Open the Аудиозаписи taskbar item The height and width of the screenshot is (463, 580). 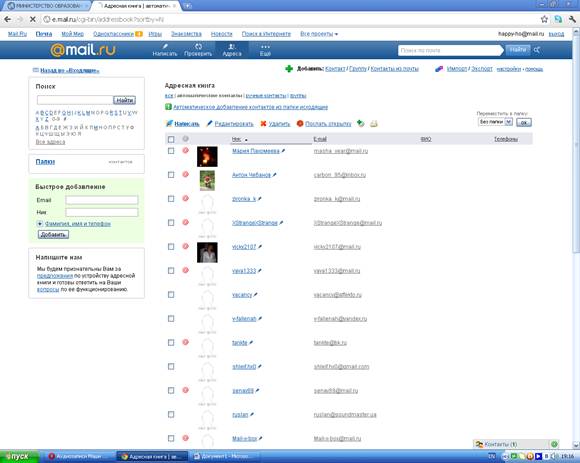(x=80, y=457)
